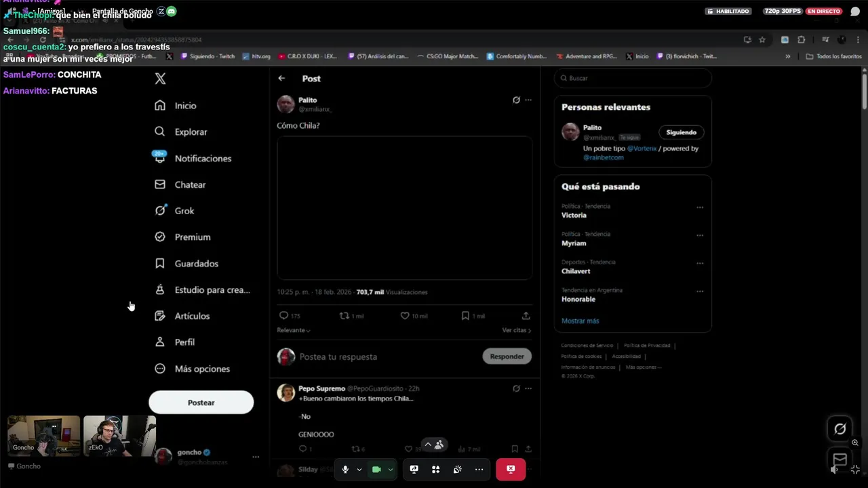Like the main post with heart icon

point(405,316)
